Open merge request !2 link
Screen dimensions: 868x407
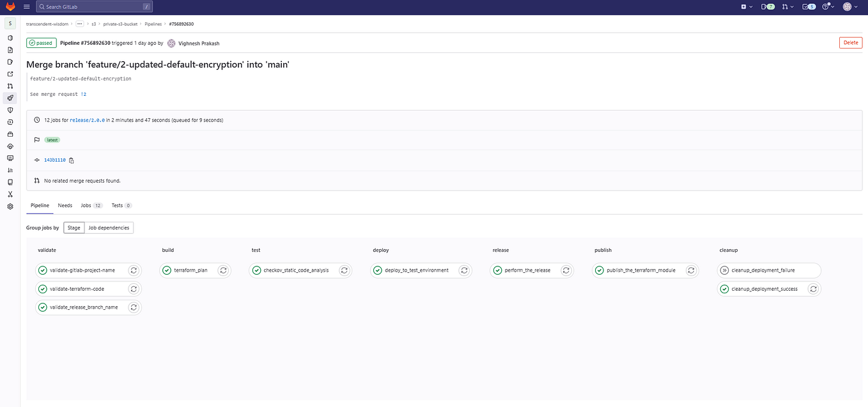pyautogui.click(x=84, y=93)
